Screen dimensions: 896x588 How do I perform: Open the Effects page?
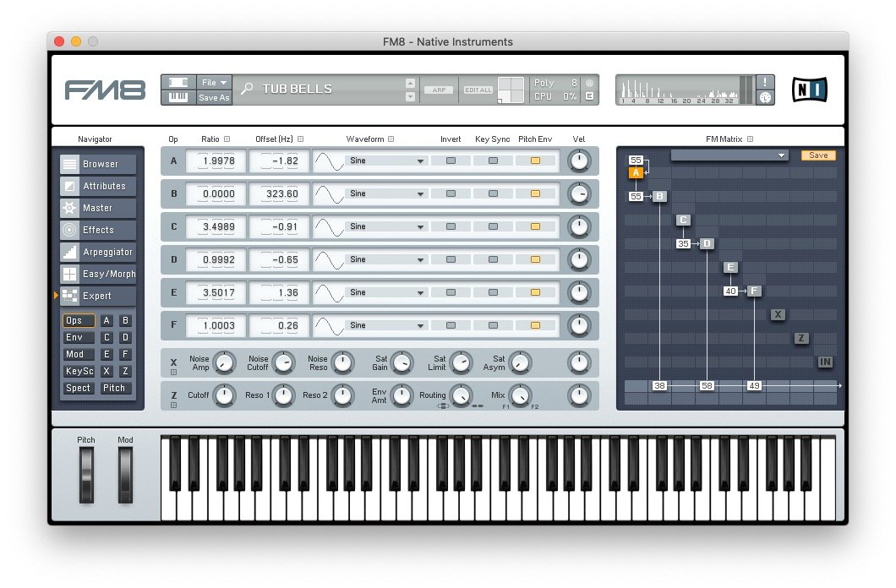click(98, 230)
